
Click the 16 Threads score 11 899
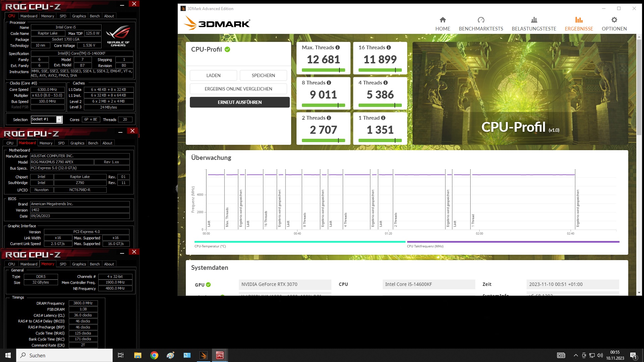(380, 59)
